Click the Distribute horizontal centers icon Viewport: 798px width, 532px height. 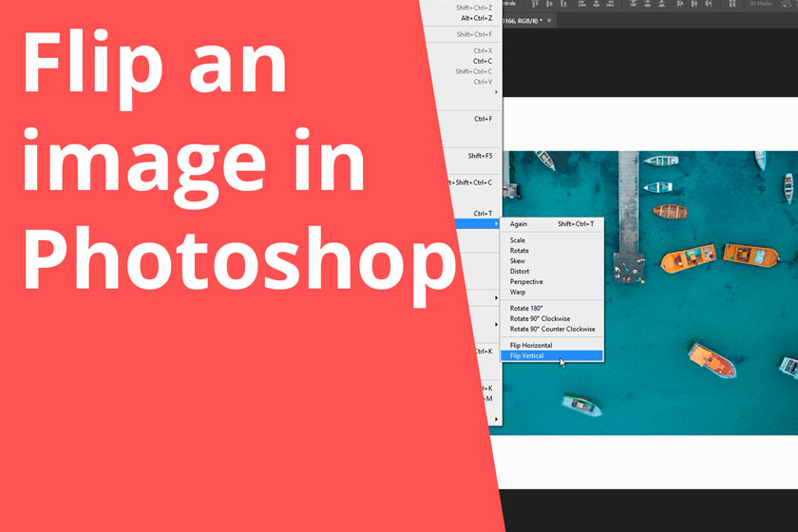(694, 4)
